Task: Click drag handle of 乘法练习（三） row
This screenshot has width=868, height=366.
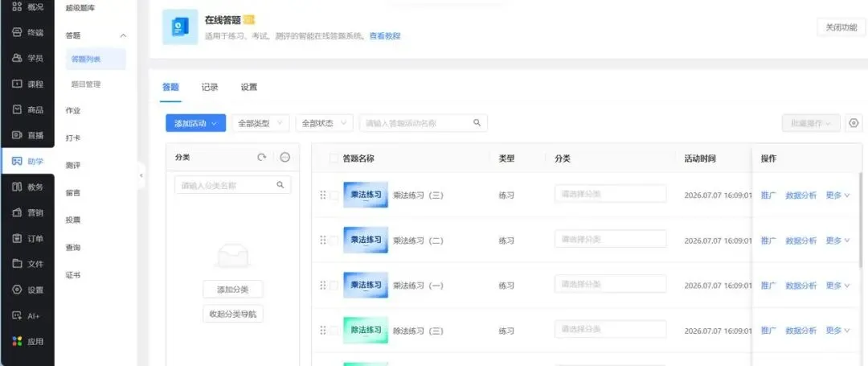Action: pos(323,195)
